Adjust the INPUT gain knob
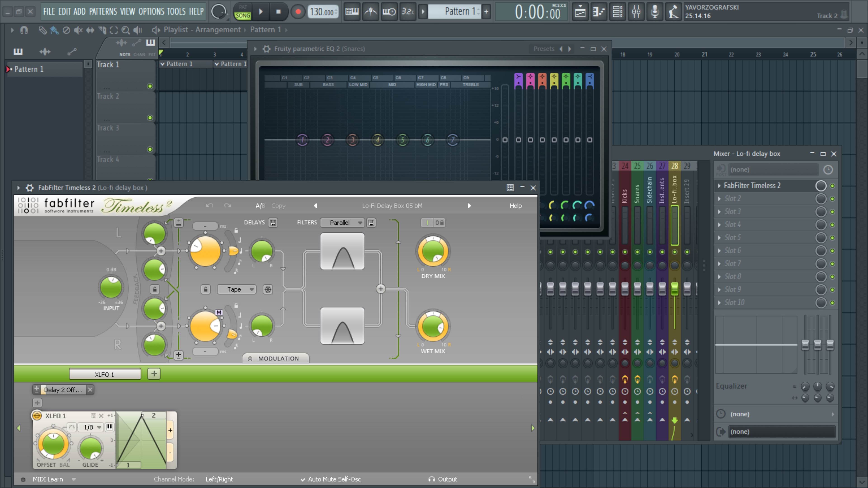 [x=111, y=287]
